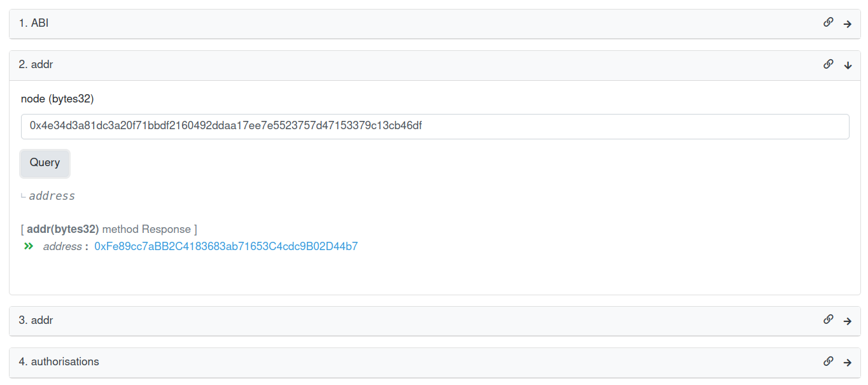Image resolution: width=868 pixels, height=385 pixels.
Task: Focus the node bytes32 input field
Action: [x=435, y=126]
